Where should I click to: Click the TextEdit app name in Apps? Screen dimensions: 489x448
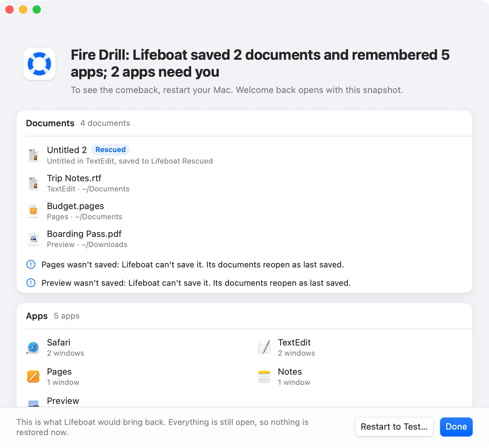click(294, 342)
